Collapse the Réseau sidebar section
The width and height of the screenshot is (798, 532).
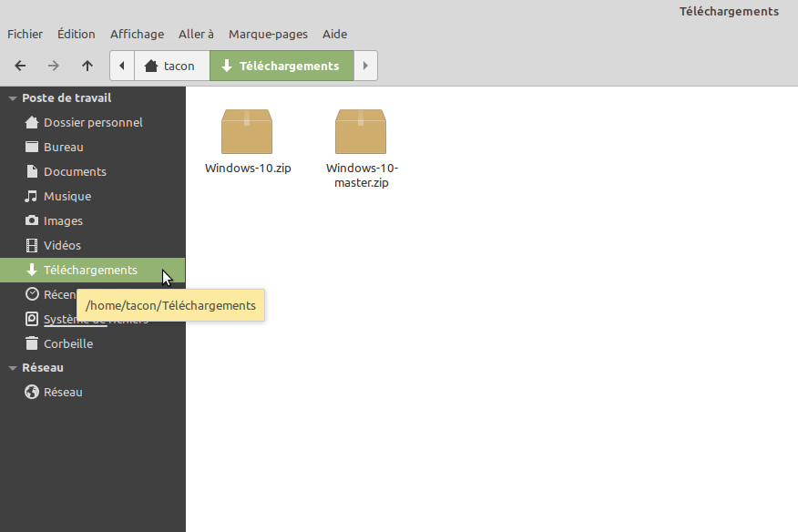pyautogui.click(x=13, y=368)
